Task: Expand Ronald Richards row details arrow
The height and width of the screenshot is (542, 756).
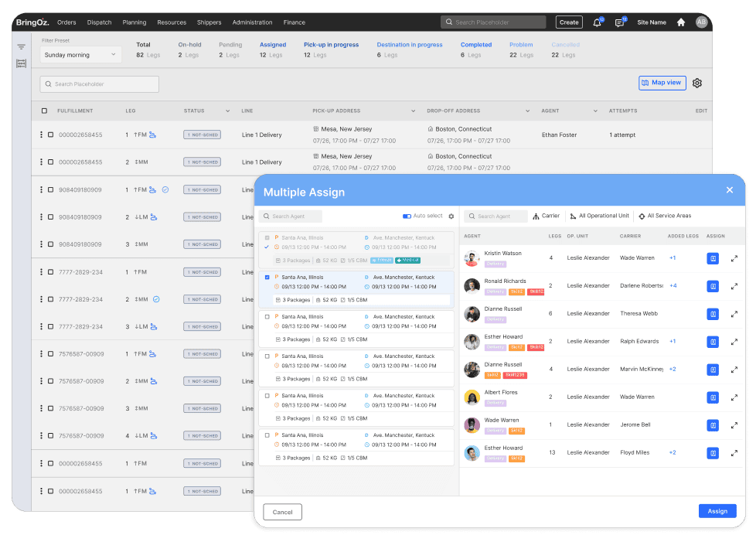Action: pos(734,286)
